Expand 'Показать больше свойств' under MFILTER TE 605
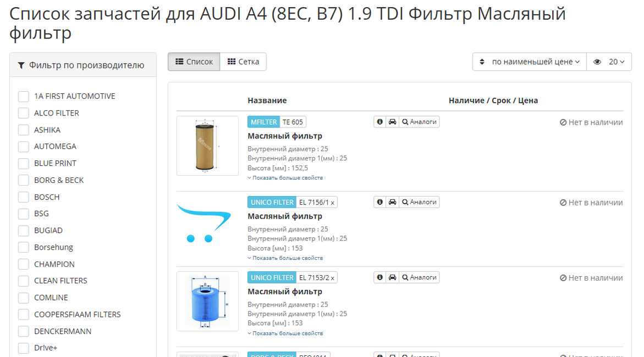Screen dimensions: 644x357 point(285,178)
